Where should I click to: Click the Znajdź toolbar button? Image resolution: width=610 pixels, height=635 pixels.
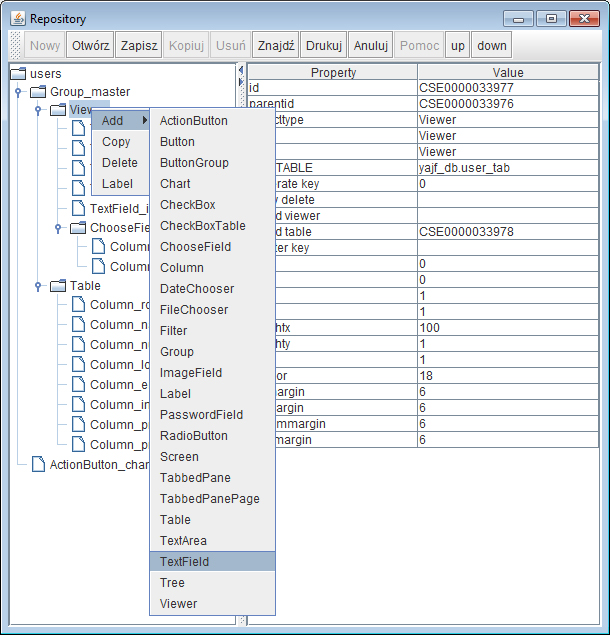275,45
